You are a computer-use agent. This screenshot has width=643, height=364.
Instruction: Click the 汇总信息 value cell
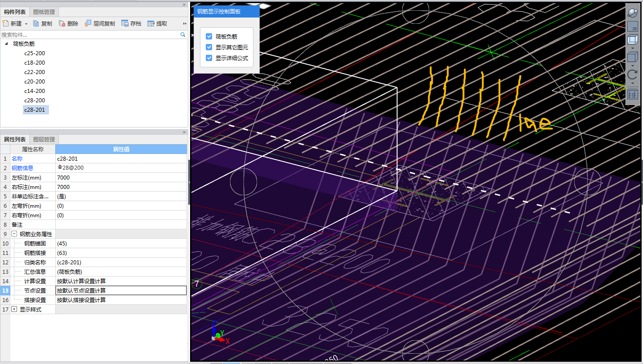point(121,272)
